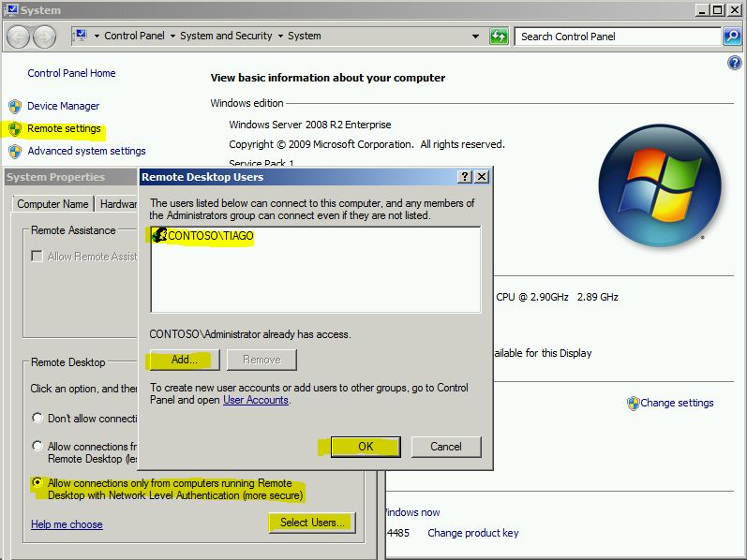Click the search magnifier icon
Viewport: 747px width, 560px height.
732,37
